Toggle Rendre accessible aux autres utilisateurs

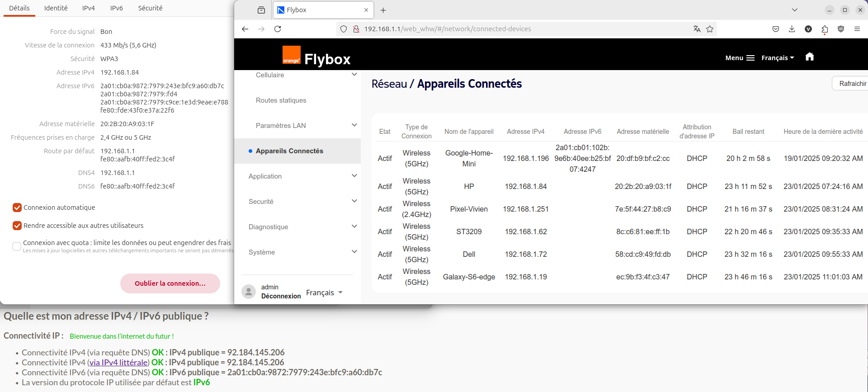click(x=17, y=226)
